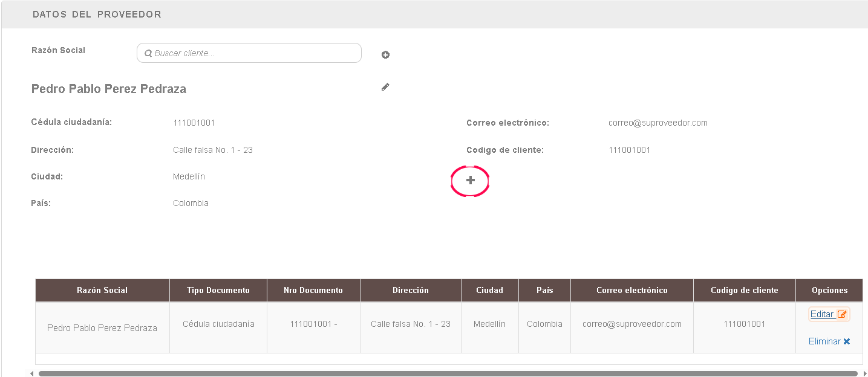This screenshot has width=868, height=377.
Task: Click the pencil edit icon beside provider name
Action: point(385,87)
